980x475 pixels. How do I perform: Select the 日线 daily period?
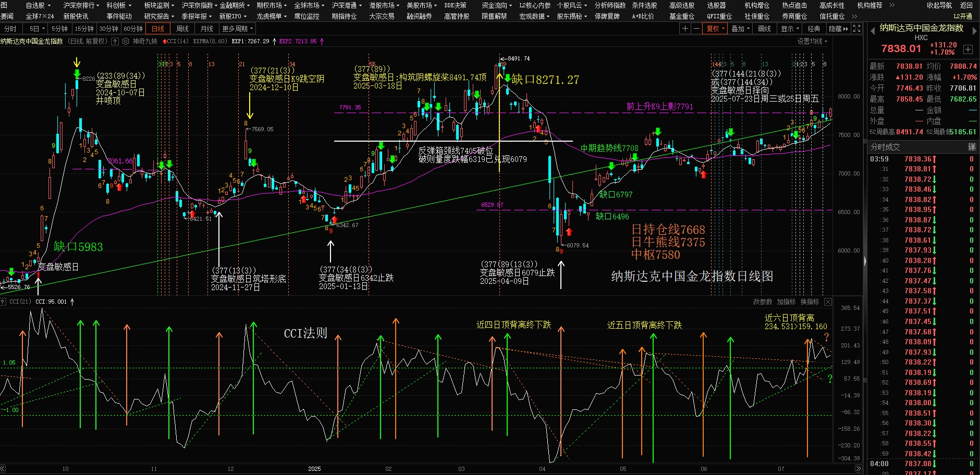pyautogui.click(x=158, y=29)
